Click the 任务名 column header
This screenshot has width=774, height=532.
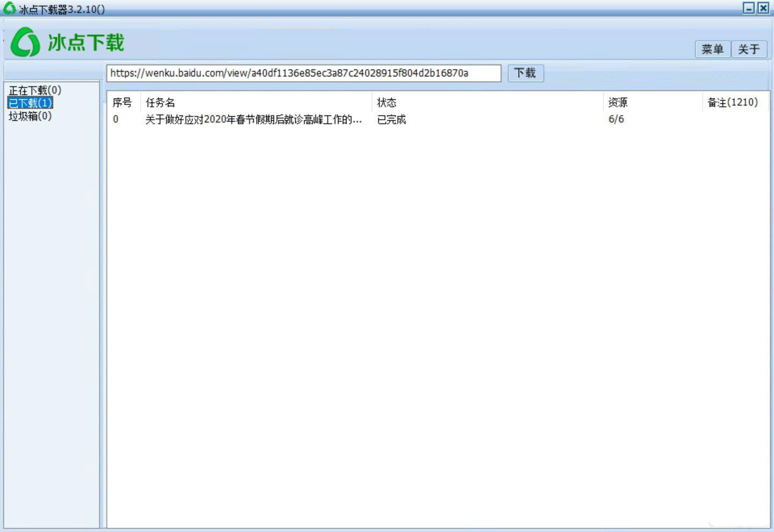pyautogui.click(x=256, y=102)
